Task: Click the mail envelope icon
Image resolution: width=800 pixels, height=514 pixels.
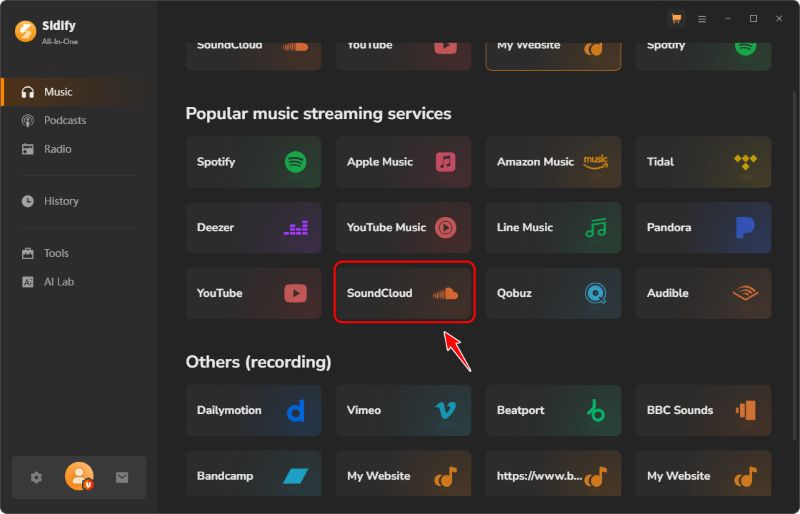Action: pos(122,478)
